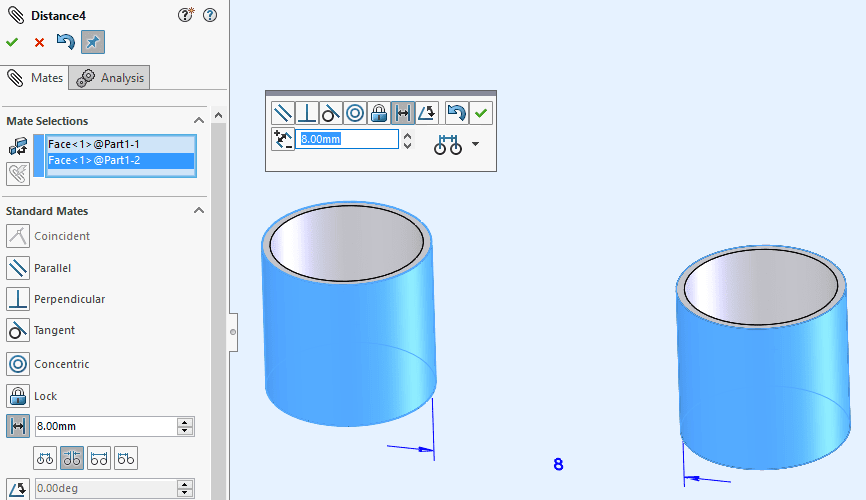This screenshot has width=866, height=500.
Task: Undo with the popup toolbar's blue arrow
Action: (x=456, y=113)
